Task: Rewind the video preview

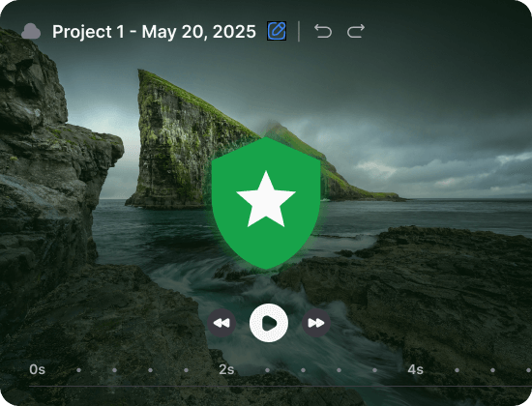Action: pyautogui.click(x=222, y=323)
